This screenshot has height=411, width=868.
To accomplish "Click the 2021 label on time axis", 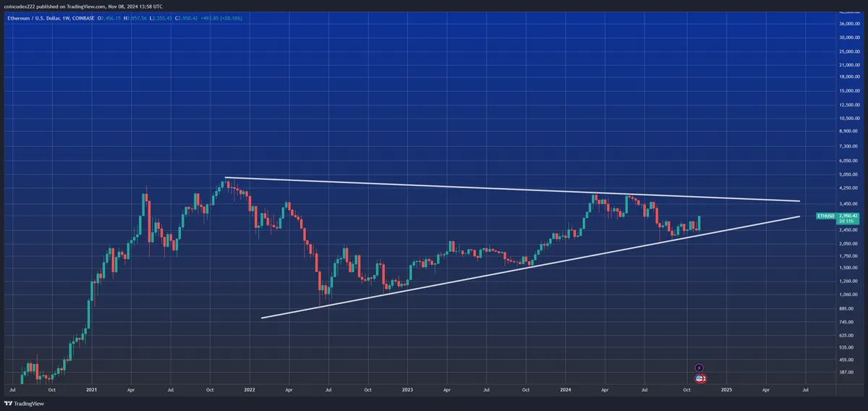I will [92, 389].
